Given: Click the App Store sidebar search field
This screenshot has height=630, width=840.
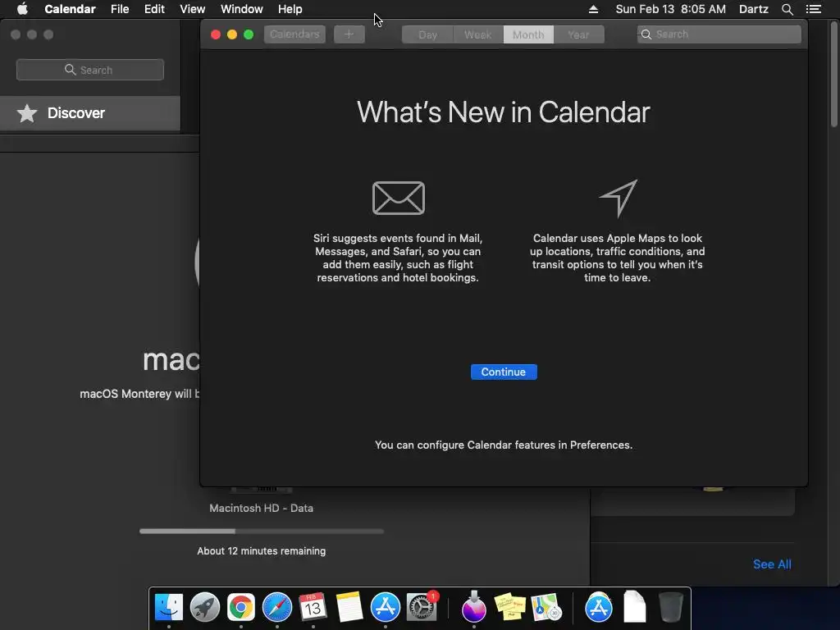Looking at the screenshot, I should click(x=90, y=70).
